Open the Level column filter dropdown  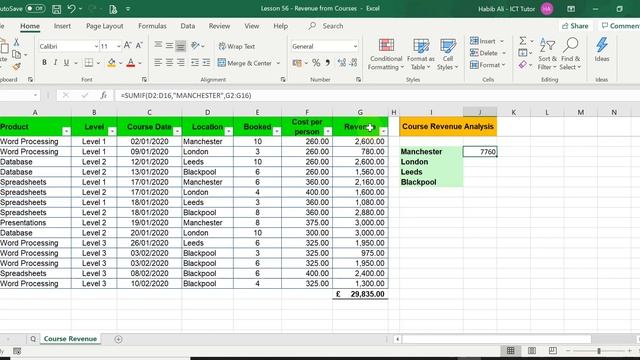(x=112, y=131)
